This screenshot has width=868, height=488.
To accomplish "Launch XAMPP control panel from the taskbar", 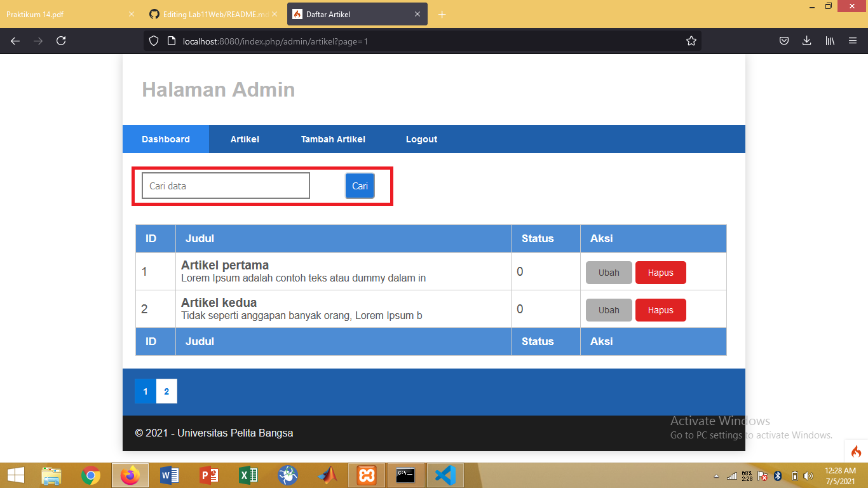I will tap(367, 475).
